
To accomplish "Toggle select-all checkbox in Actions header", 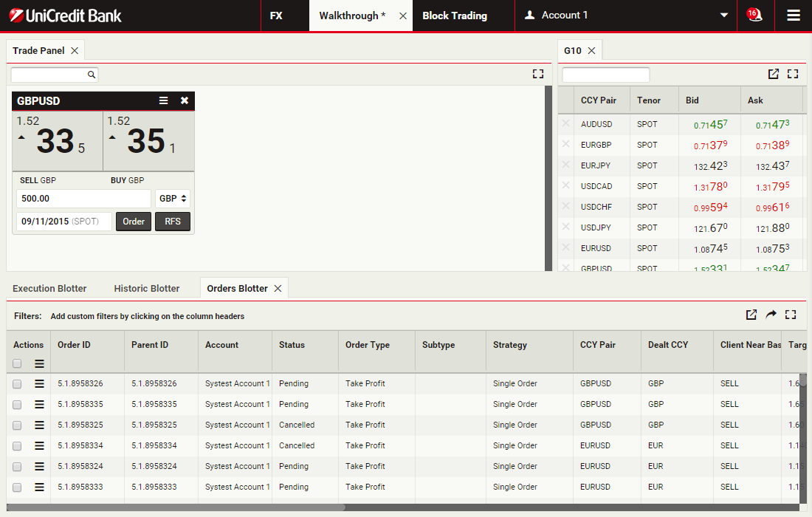I will click(17, 363).
